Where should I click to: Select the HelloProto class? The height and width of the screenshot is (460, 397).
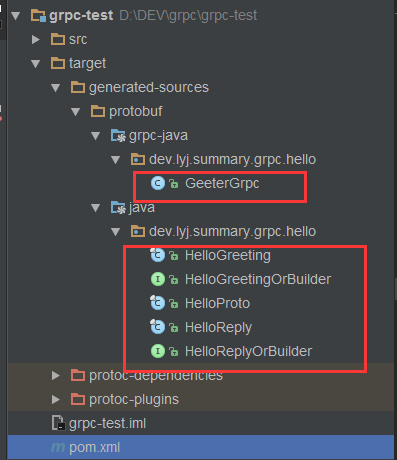(217, 304)
